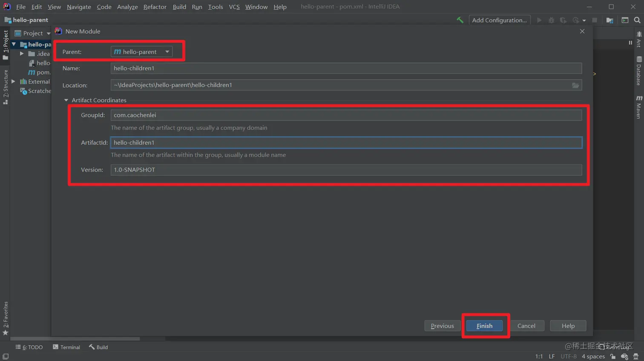Toggle the read-only lock icon in status bar
Image resolution: width=644 pixels, height=361 pixels.
click(613, 356)
